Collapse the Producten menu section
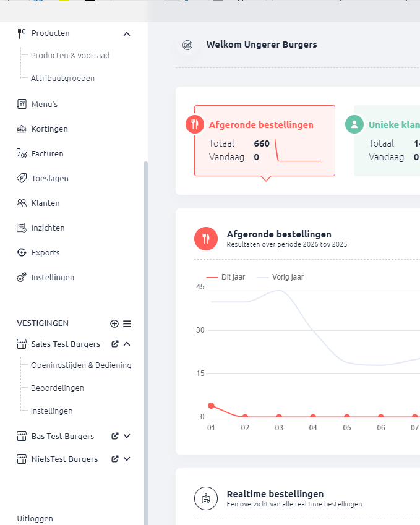 click(127, 33)
